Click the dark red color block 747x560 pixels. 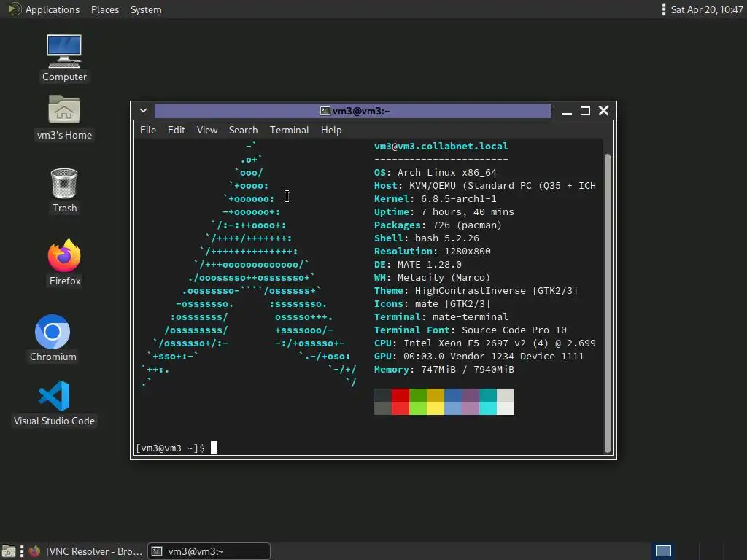[x=400, y=395]
